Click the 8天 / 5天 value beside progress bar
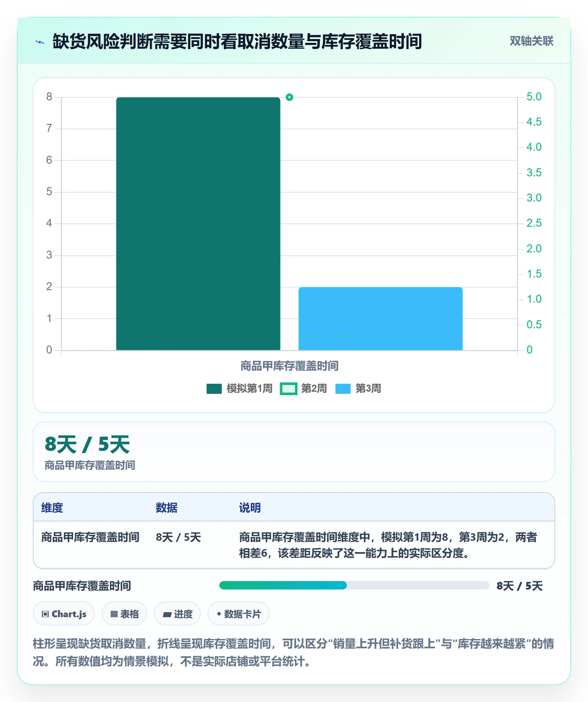Viewport: 588px width, 702px height. [520, 586]
